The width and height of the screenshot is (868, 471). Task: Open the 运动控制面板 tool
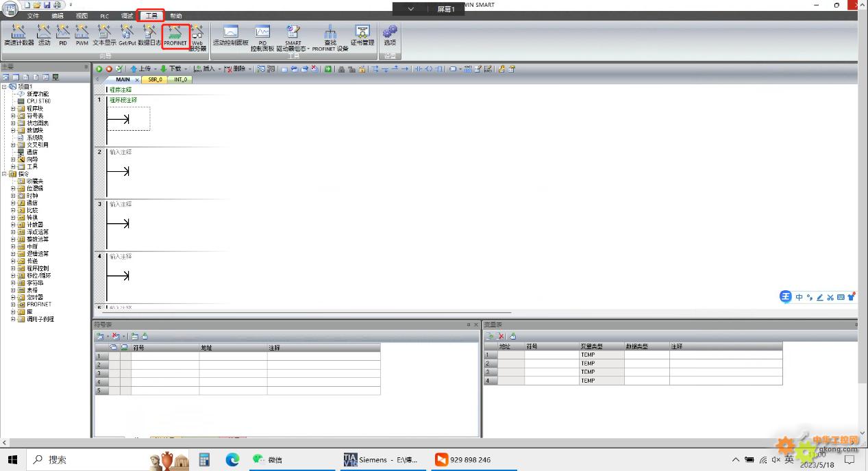(230, 35)
